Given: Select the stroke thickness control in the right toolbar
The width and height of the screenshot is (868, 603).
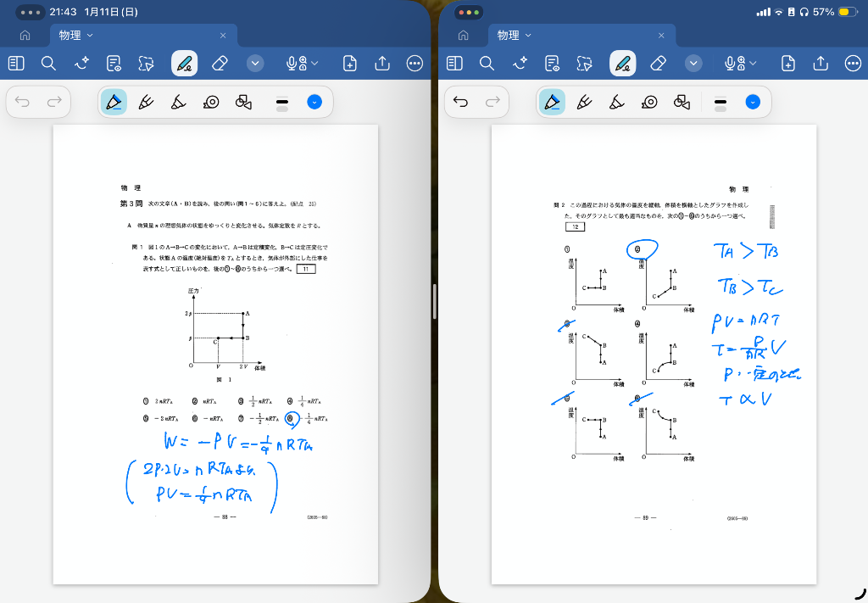Looking at the screenshot, I should [721, 103].
